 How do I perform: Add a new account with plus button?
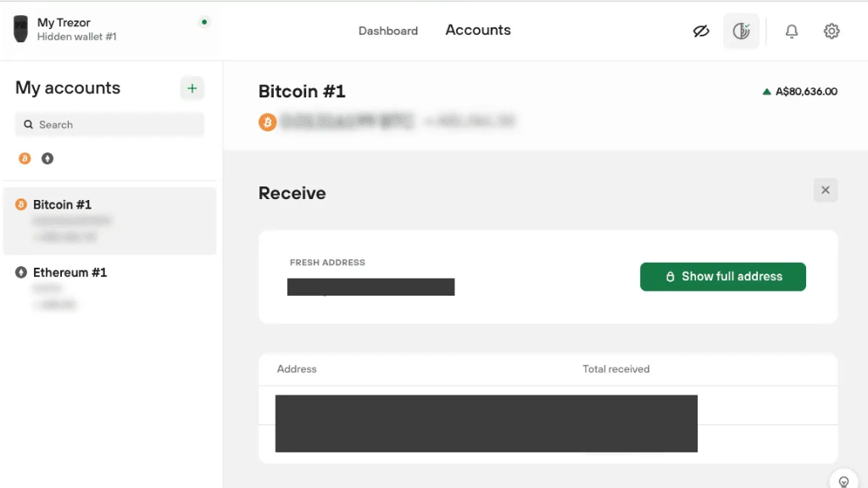[x=192, y=88]
